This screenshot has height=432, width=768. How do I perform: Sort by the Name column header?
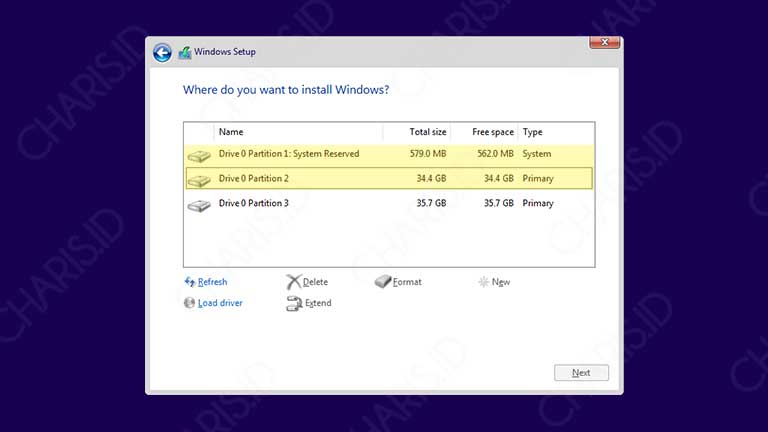click(298, 132)
